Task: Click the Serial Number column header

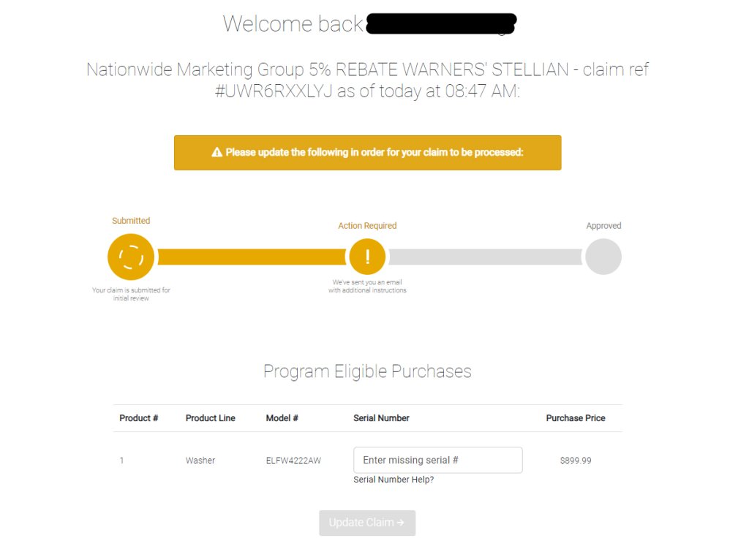Action: pos(381,418)
